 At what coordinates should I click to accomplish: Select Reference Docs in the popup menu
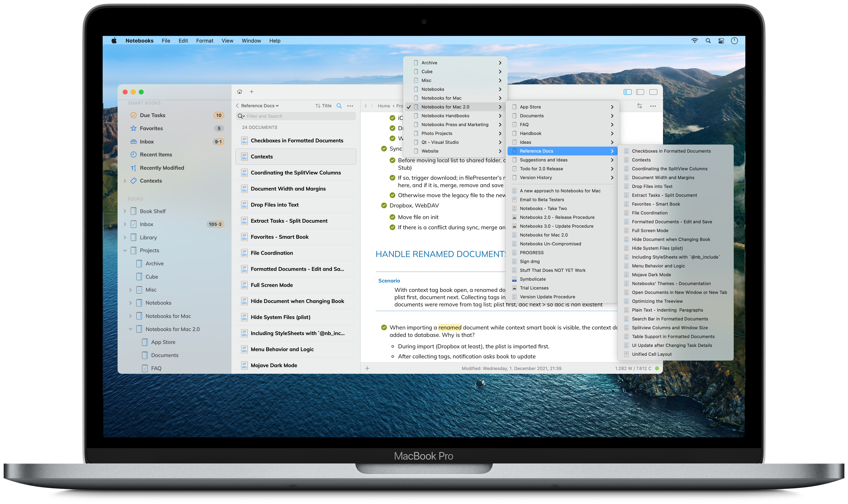point(562,151)
